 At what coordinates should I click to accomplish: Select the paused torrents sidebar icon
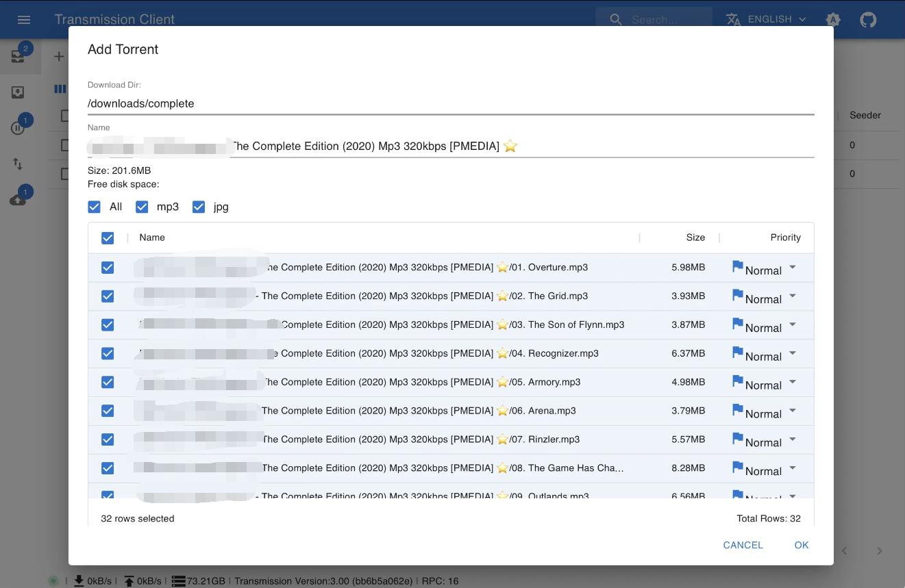(x=18, y=127)
